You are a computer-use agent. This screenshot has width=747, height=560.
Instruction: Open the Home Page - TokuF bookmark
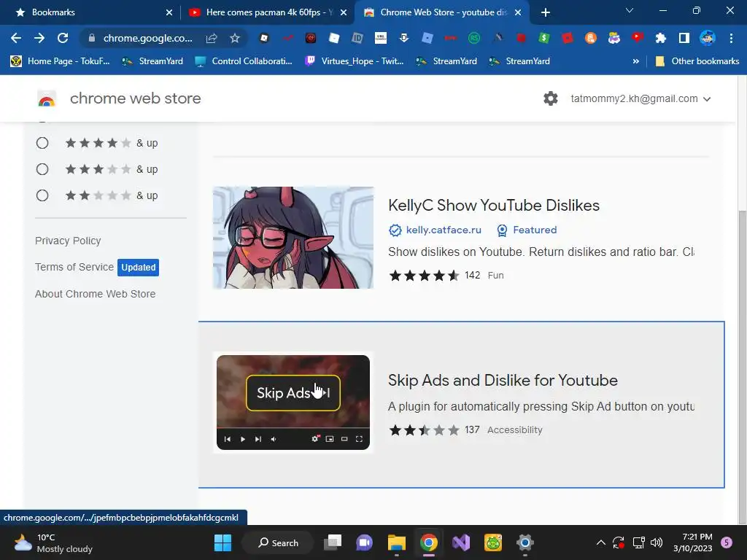[61, 61]
